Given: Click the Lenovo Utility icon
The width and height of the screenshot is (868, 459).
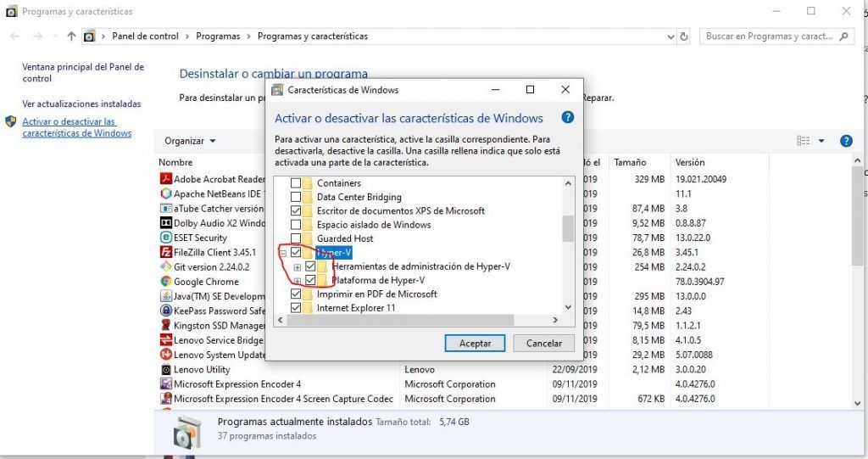Looking at the screenshot, I should click(x=165, y=369).
